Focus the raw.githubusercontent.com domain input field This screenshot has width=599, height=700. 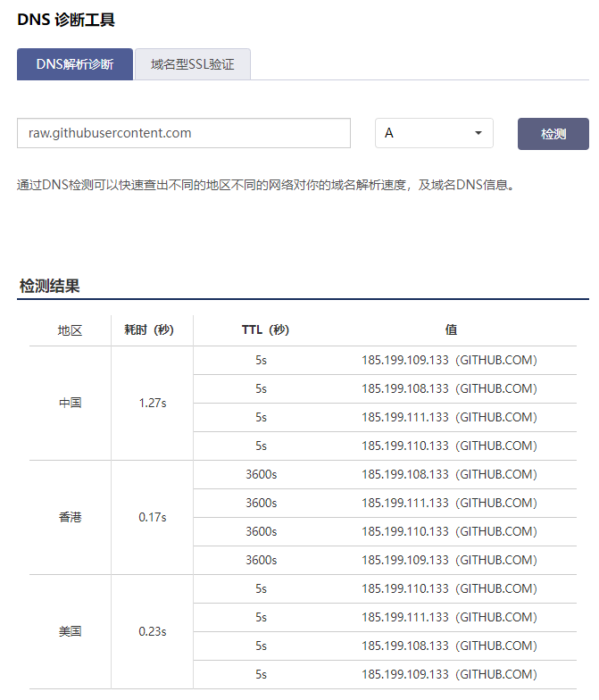pyautogui.click(x=184, y=133)
